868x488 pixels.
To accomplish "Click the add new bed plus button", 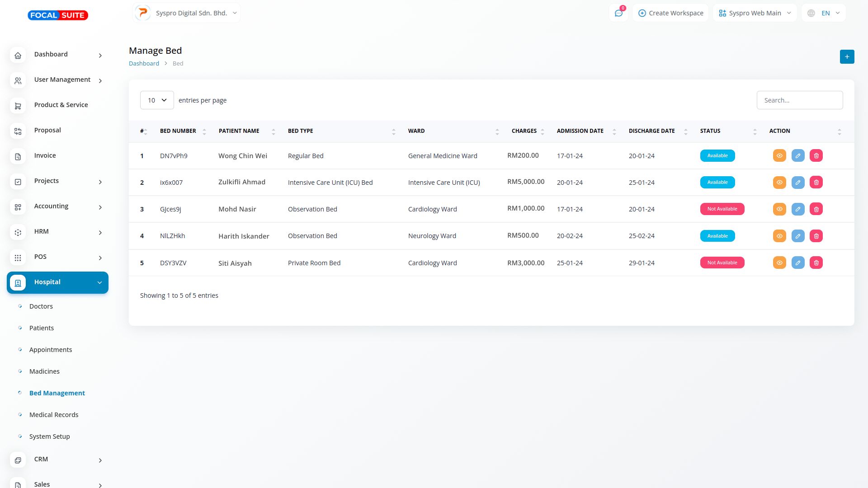I will 847,56.
